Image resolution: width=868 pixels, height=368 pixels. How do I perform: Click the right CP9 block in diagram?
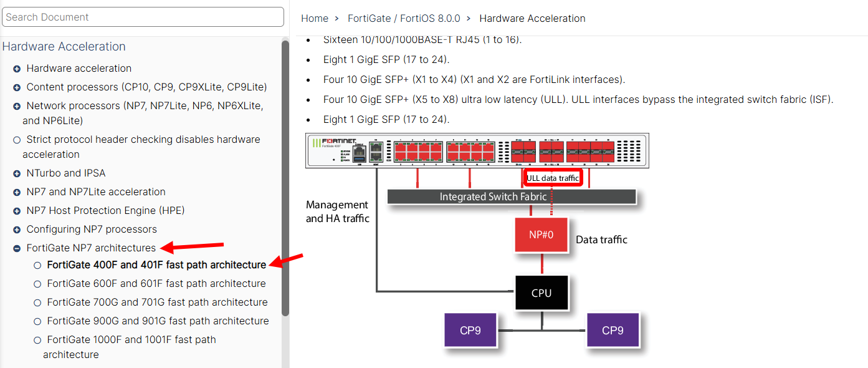613,331
